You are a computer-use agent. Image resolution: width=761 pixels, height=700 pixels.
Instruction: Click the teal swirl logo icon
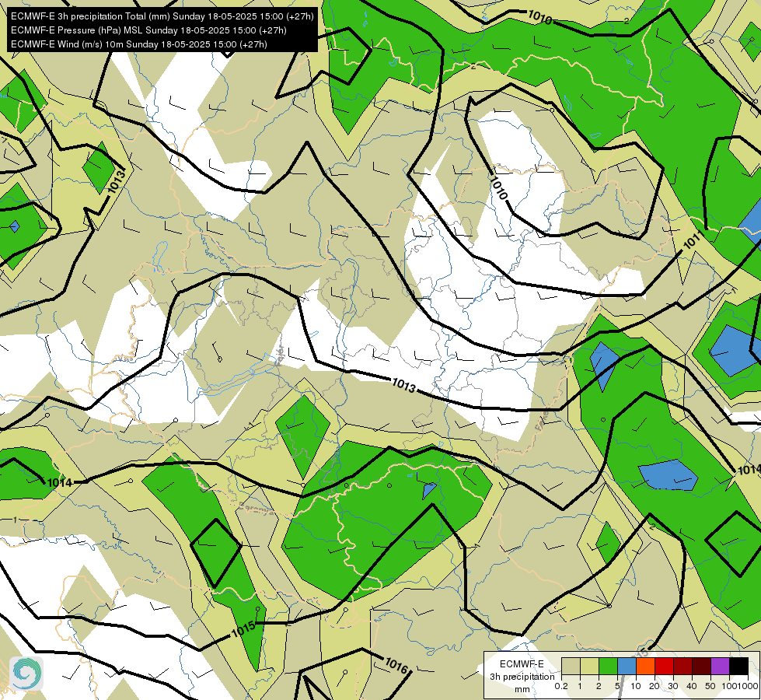click(26, 674)
